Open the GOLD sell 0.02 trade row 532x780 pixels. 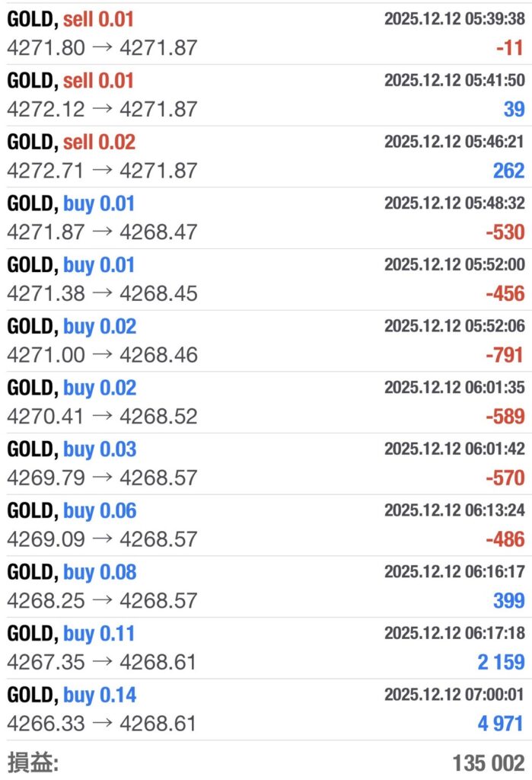point(266,156)
